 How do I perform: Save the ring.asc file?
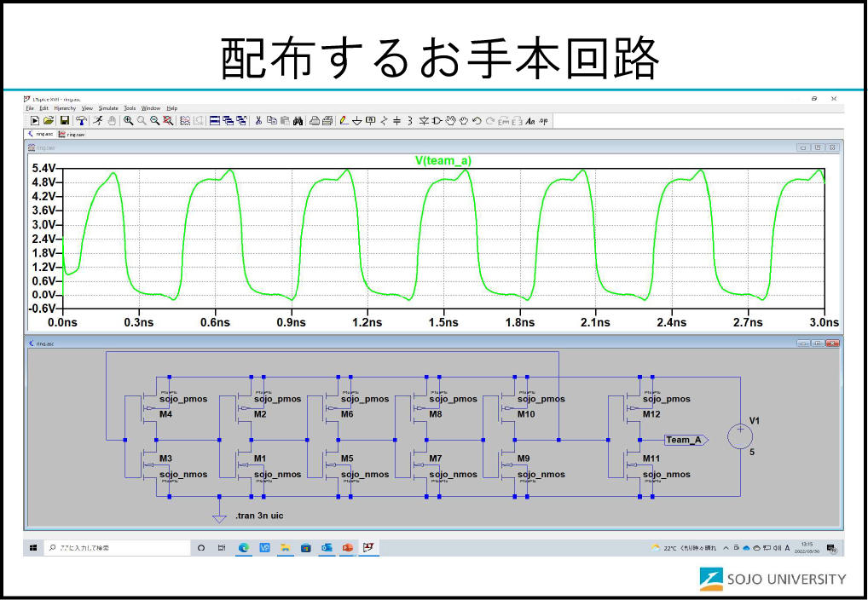pos(64,120)
